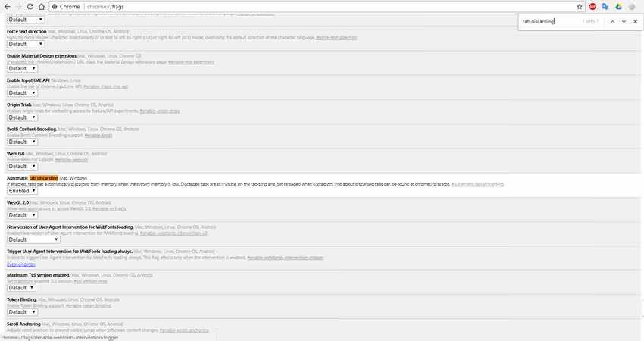Go back using the browser back arrow
The width and height of the screenshot is (644, 341).
7,7
